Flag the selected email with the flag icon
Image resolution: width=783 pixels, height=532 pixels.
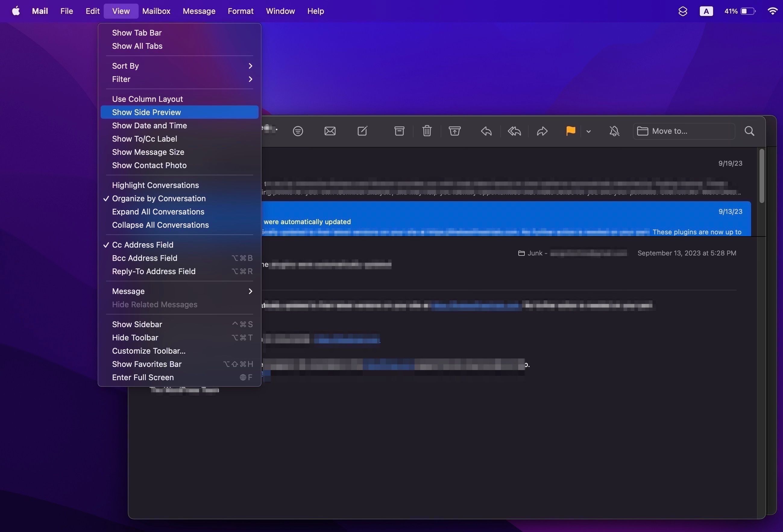pos(570,131)
